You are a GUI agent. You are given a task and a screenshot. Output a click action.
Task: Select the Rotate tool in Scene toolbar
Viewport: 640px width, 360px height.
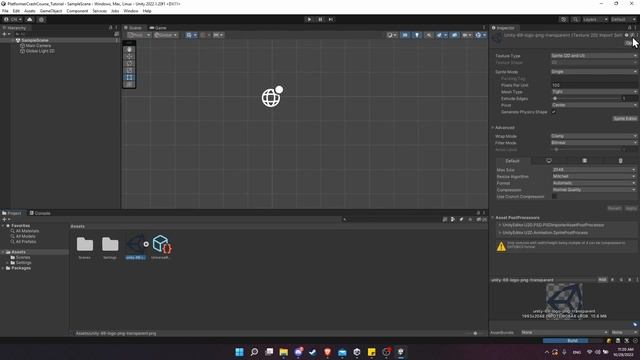129,63
